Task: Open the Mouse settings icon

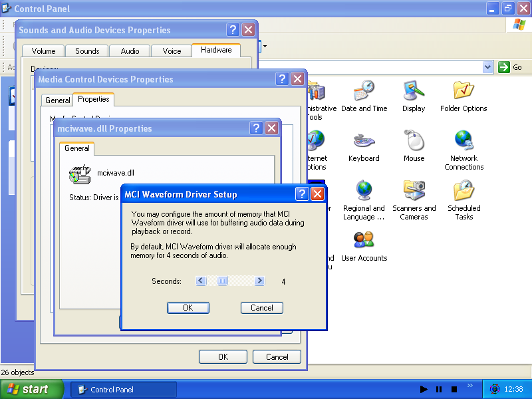Action: click(414, 141)
